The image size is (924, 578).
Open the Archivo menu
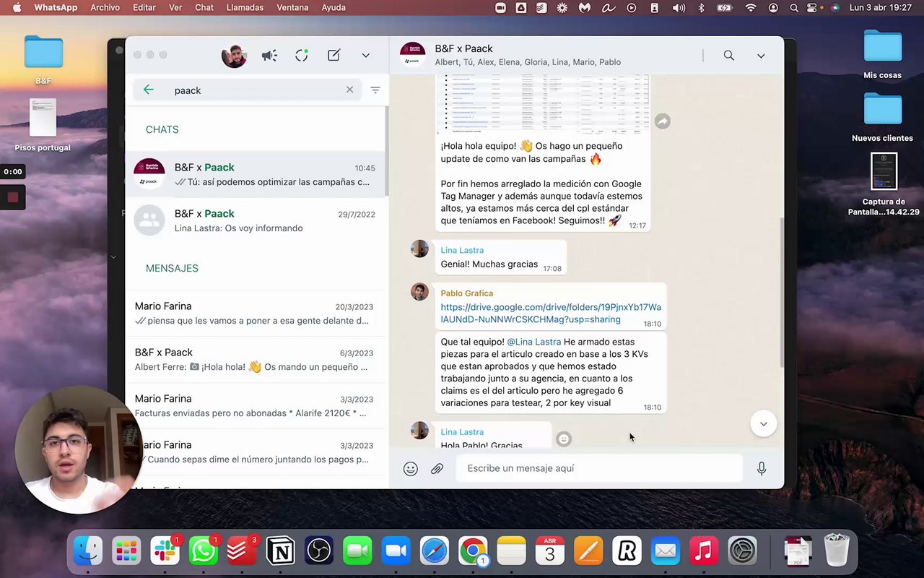105,7
